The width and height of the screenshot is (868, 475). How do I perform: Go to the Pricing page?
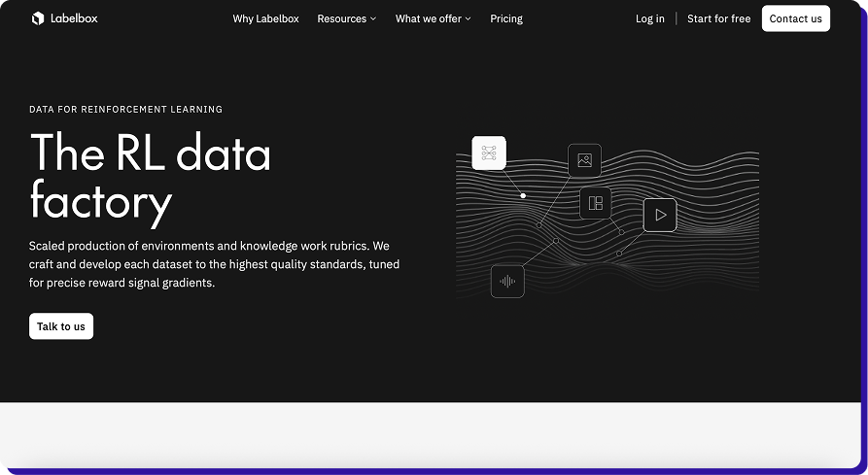(506, 18)
